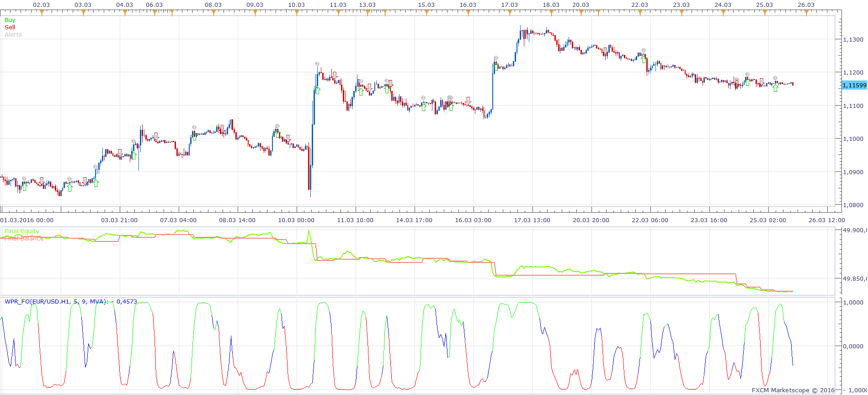Click the leftmost green buy arrow on chart
Viewport: 868px width, 395px height.
pyautogui.click(x=24, y=187)
